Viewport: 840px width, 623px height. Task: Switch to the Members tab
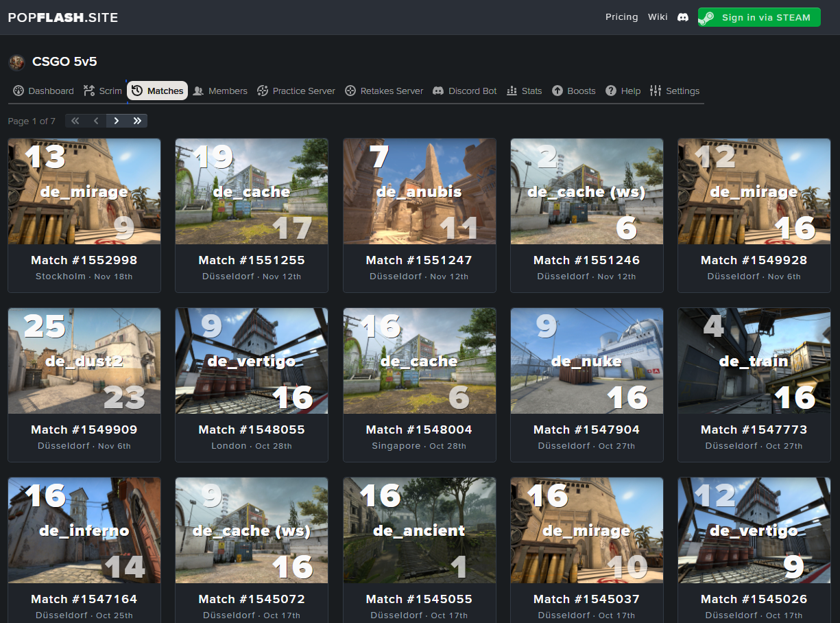(x=219, y=91)
